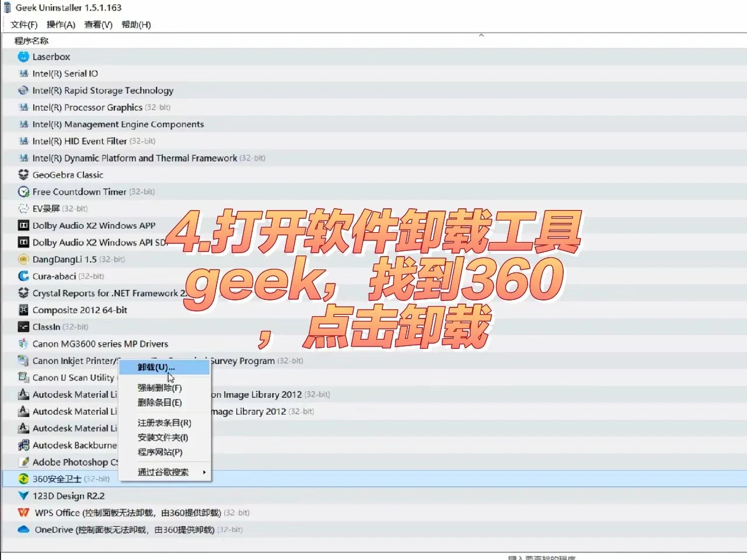The image size is (747, 560).
Task: Open 程序网站(P) from the context menu
Action: [x=160, y=452]
